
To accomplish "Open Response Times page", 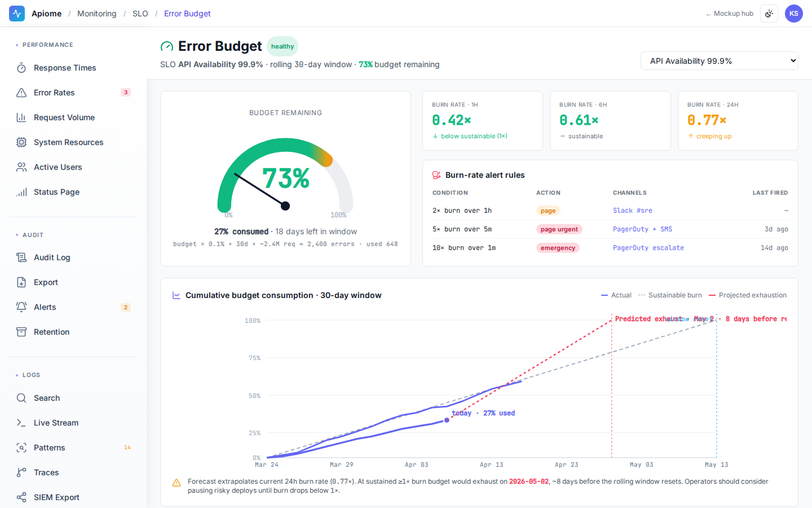I will point(73,68).
